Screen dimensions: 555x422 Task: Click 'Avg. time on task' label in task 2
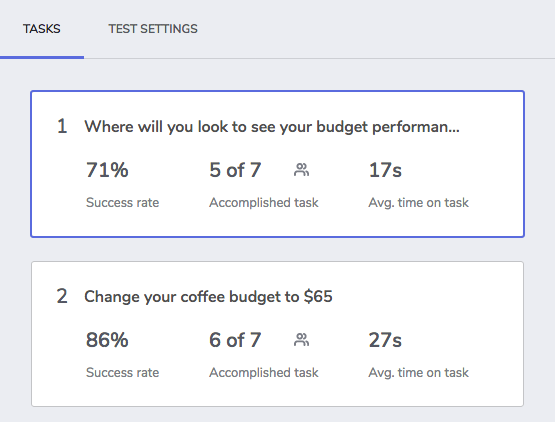click(x=418, y=372)
